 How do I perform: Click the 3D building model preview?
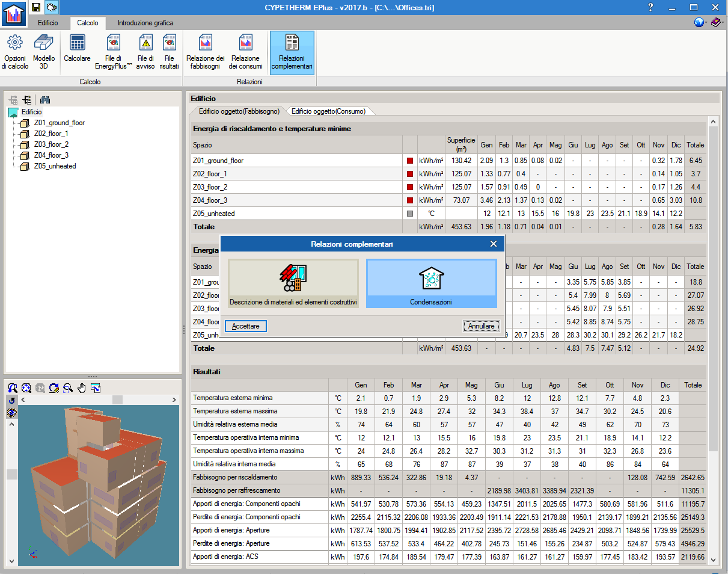99,486
